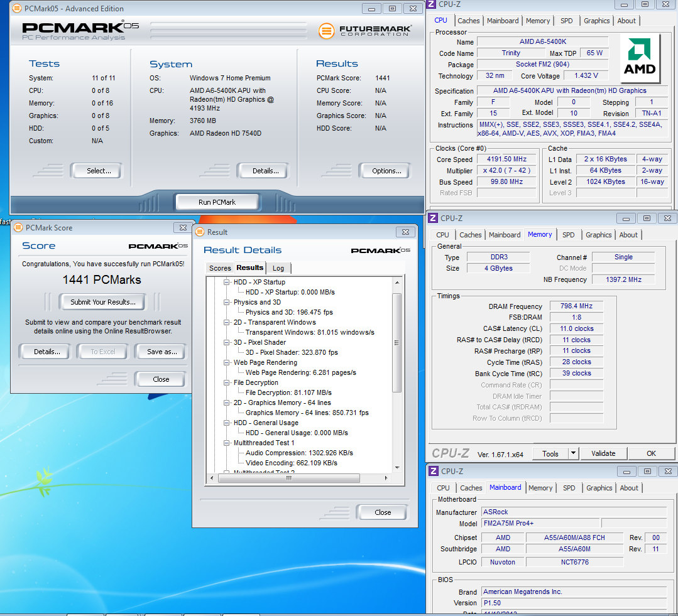Click Details... in PCMark Score window
This screenshot has height=616, width=678.
coord(46,352)
